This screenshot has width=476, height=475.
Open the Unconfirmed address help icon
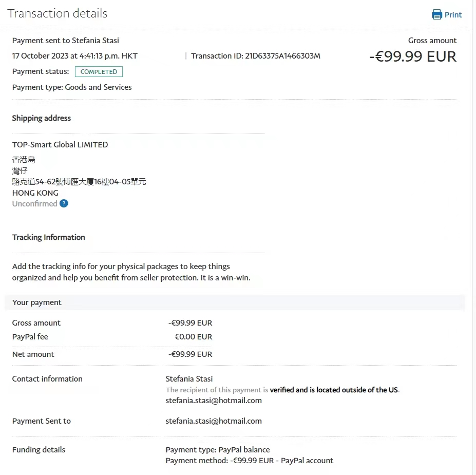(x=64, y=204)
